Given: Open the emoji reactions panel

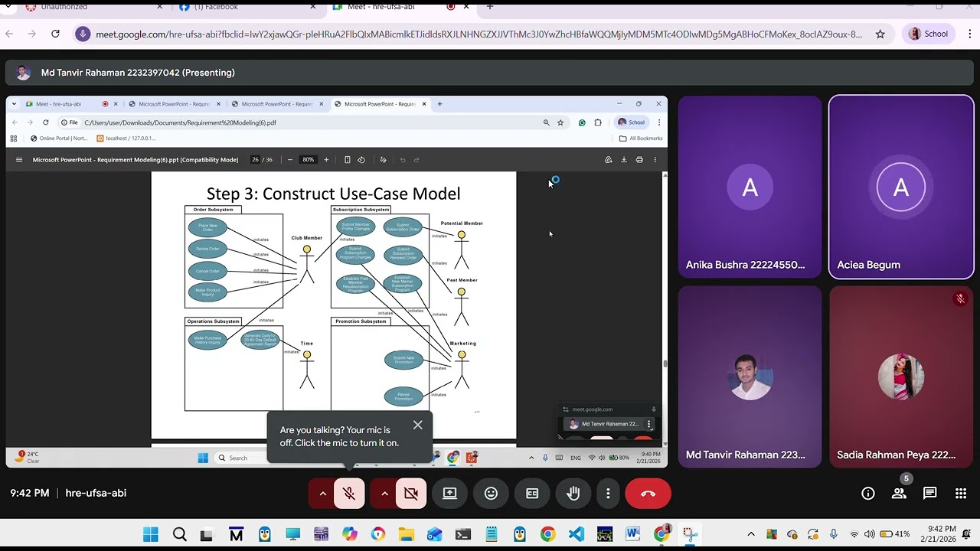Looking at the screenshot, I should (x=491, y=494).
